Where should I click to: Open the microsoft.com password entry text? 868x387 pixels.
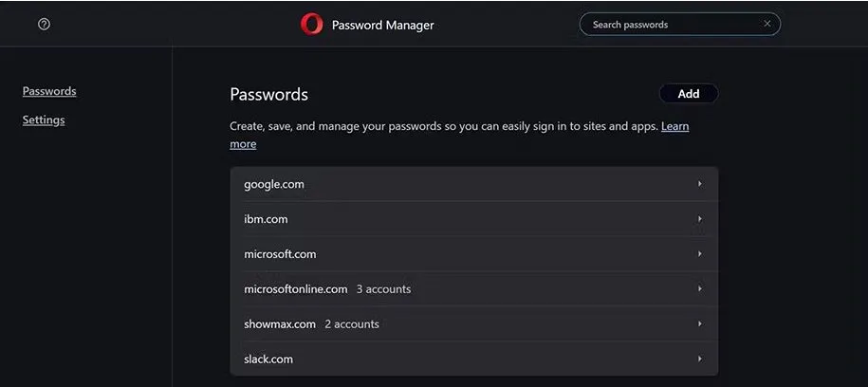(x=280, y=254)
